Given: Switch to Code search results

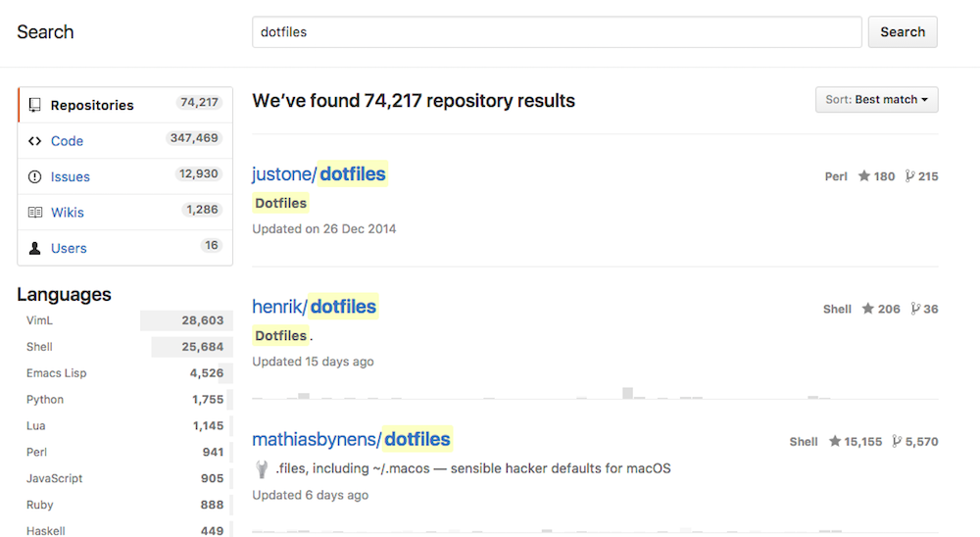Looking at the screenshot, I should coord(125,141).
